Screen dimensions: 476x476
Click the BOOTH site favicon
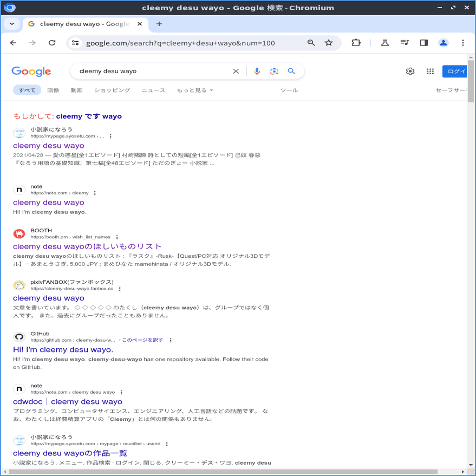tap(19, 234)
